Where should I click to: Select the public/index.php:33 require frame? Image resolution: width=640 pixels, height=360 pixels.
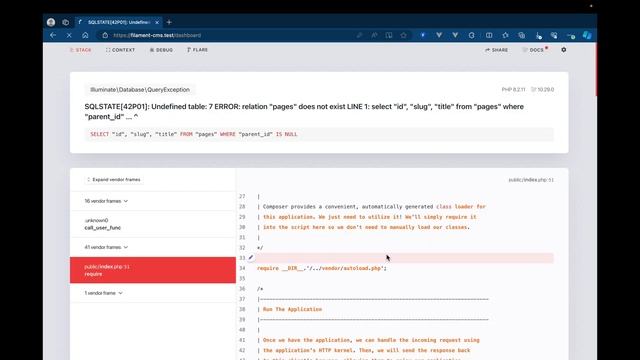tap(153, 270)
